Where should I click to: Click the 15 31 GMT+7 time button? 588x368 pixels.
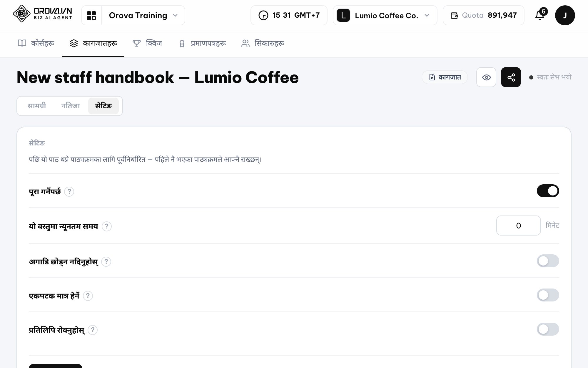289,15
